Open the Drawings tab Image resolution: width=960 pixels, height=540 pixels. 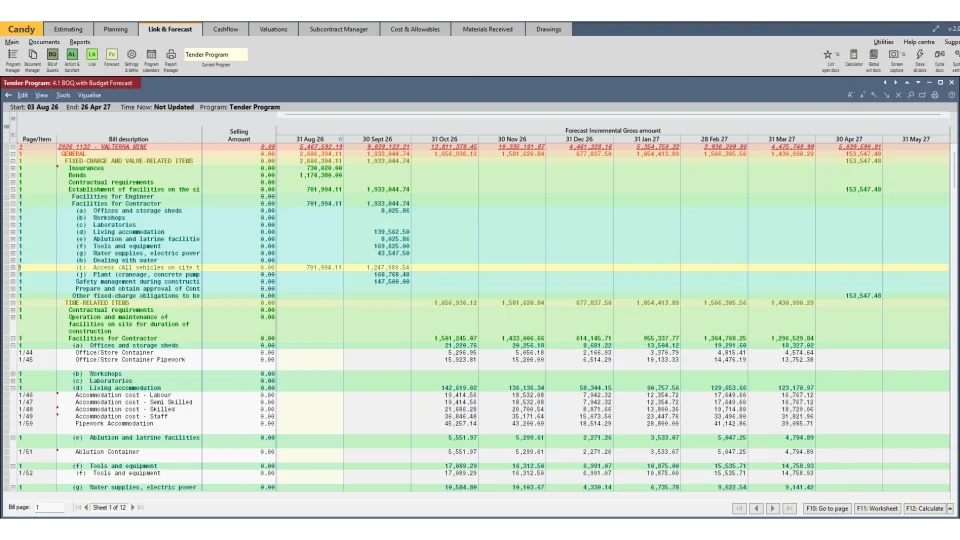click(x=549, y=29)
